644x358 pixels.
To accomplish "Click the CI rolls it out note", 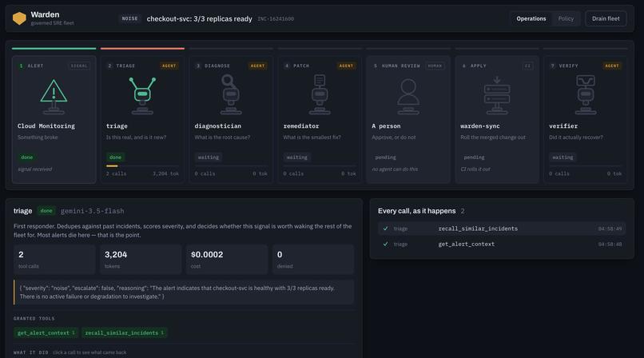I will pyautogui.click(x=475, y=169).
